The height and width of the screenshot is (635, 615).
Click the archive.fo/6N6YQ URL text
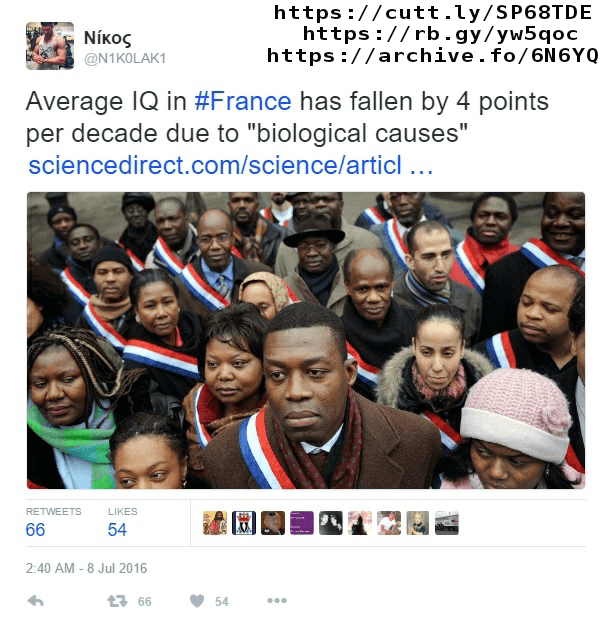[x=432, y=55]
